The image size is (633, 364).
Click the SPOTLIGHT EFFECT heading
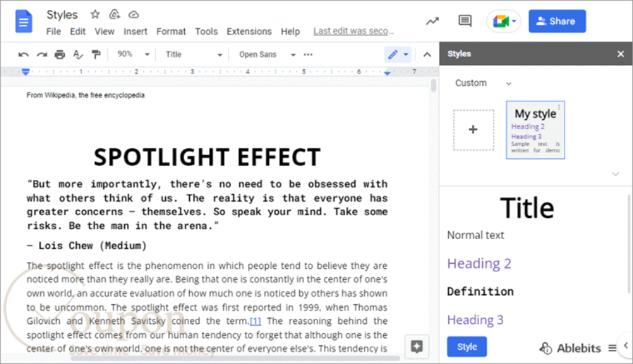click(x=207, y=157)
